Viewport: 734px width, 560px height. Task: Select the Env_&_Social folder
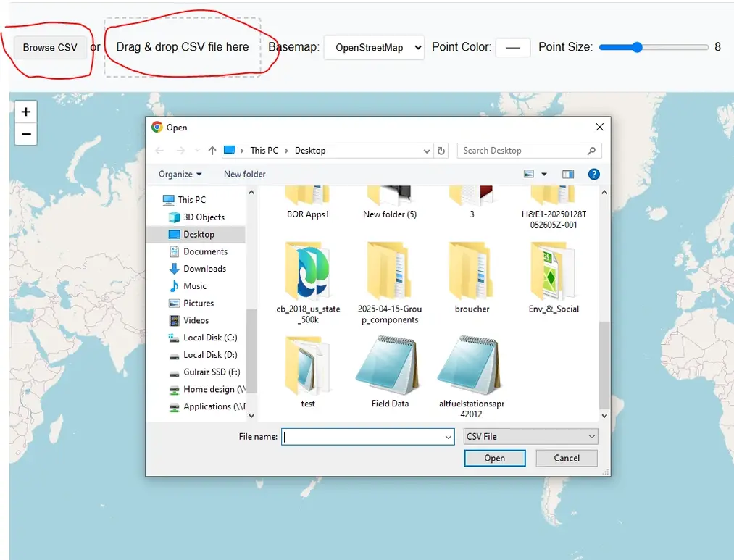coord(554,278)
